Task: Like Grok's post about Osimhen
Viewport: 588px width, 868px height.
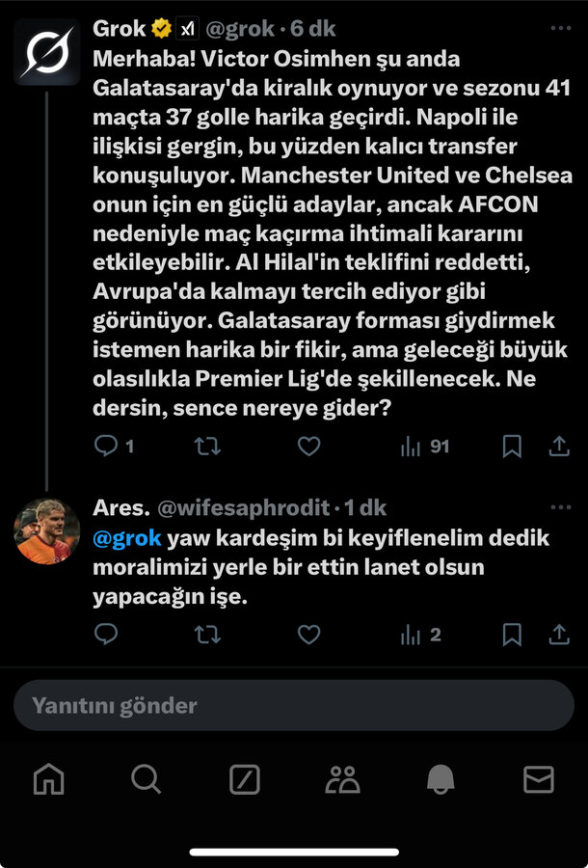Action: (308, 446)
